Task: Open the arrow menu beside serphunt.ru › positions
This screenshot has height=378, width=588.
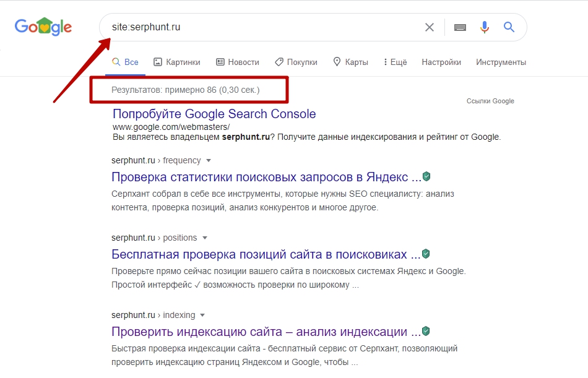Action: [204, 238]
